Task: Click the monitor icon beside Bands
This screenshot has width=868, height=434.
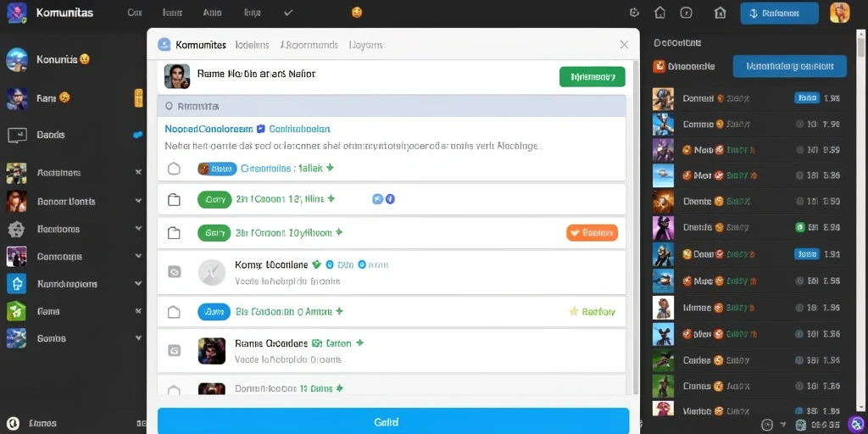Action: 17,135
